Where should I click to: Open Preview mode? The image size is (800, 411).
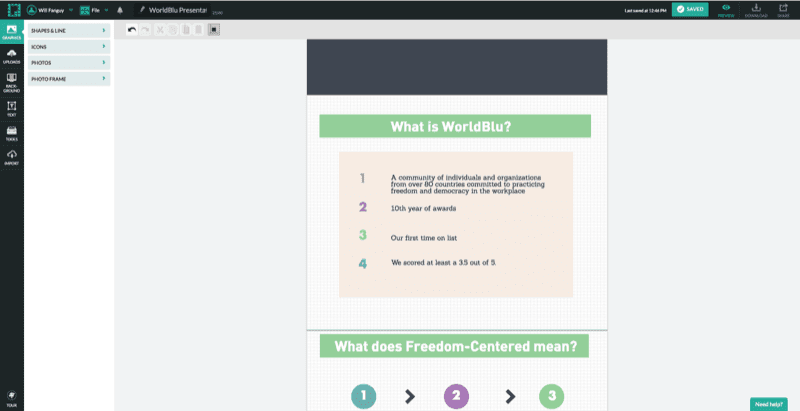coord(726,9)
